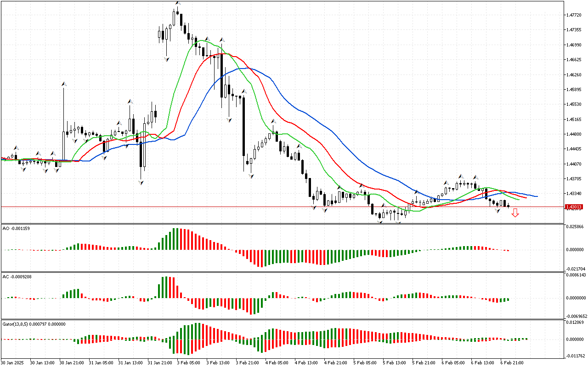Click the AC -0.0009208 indicator label

coord(17,277)
